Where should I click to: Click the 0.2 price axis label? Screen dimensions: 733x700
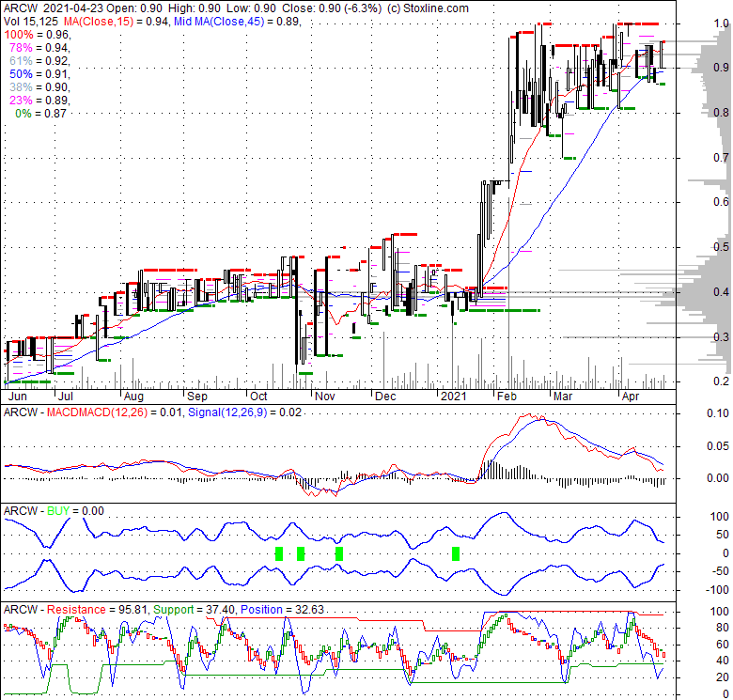[722, 381]
